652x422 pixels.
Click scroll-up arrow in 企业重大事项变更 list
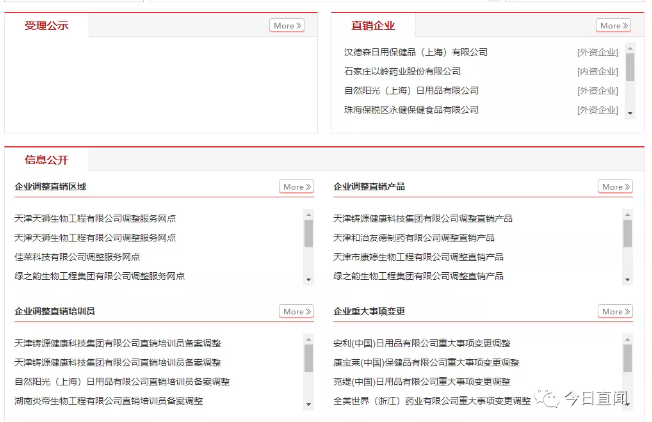pos(627,340)
